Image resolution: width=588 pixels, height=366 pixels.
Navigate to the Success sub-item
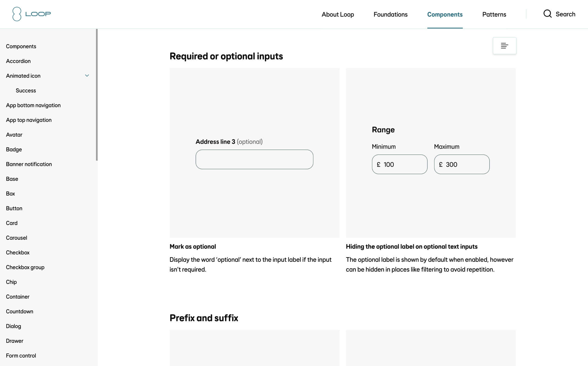[26, 91]
